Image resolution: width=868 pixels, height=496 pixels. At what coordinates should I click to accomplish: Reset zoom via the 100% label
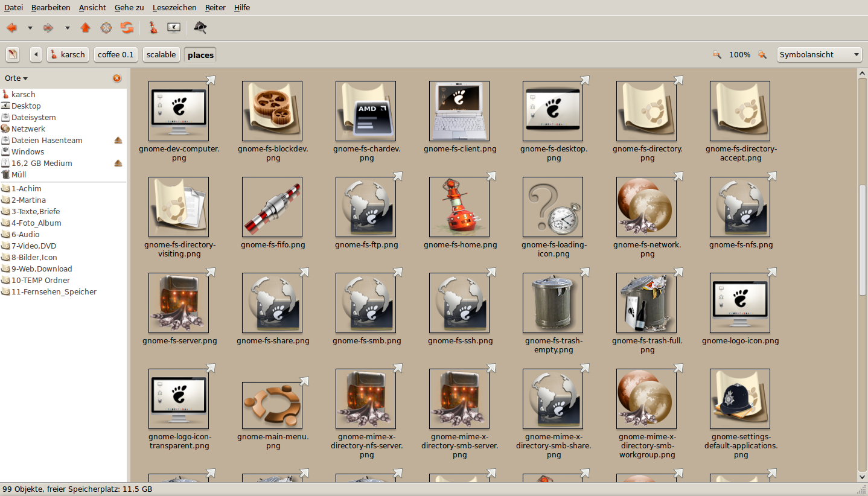(739, 54)
